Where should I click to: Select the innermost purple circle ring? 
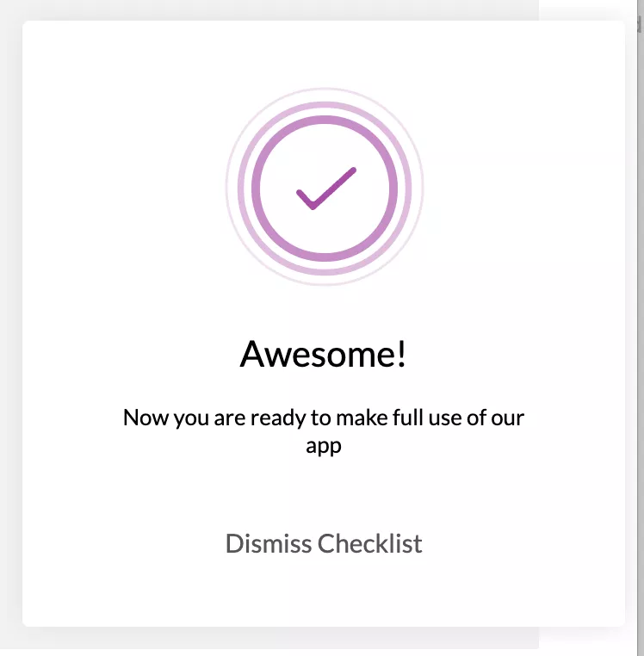point(325,120)
